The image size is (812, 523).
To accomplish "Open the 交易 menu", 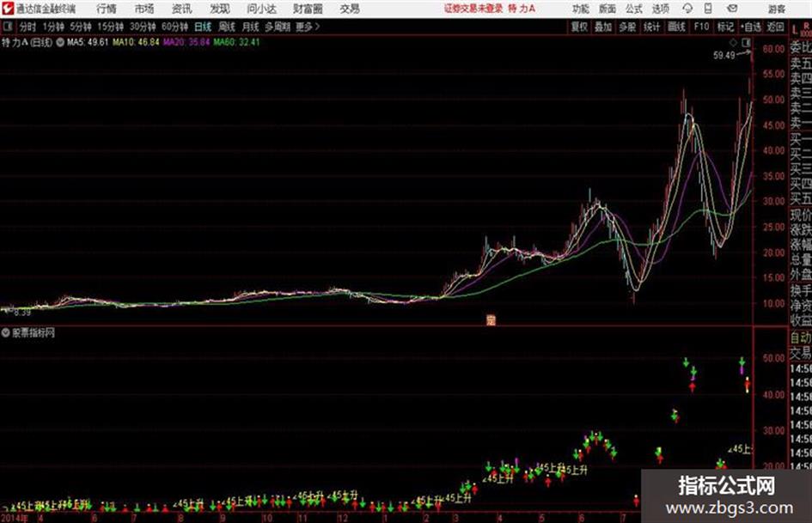I will click(x=350, y=9).
